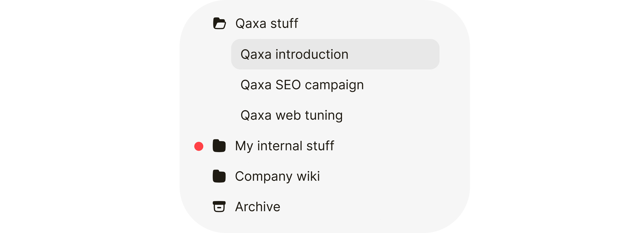
Task: Click the folder icon beside My internal stuff
Action: click(219, 146)
